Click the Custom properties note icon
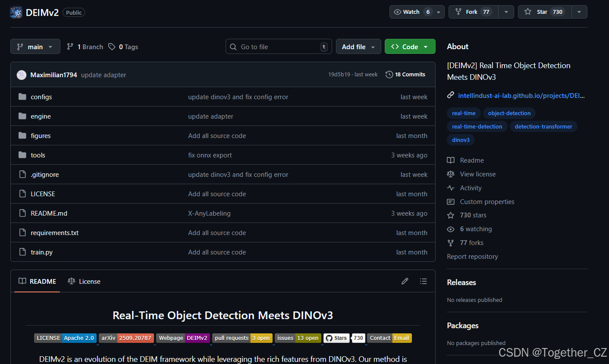The image size is (609, 364). (x=451, y=202)
